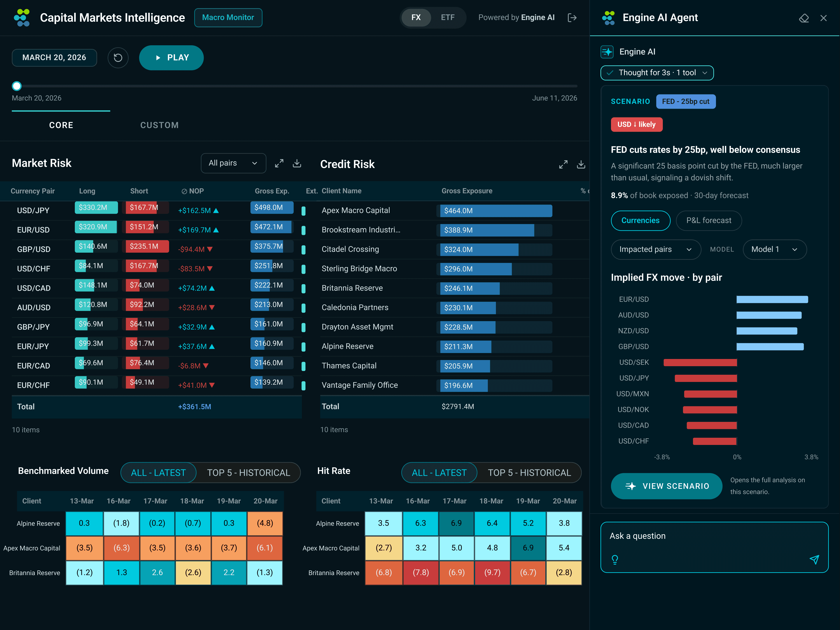This screenshot has height=630, width=840.
Task: Click the GBP/USD NOP down arrow
Action: point(210,250)
